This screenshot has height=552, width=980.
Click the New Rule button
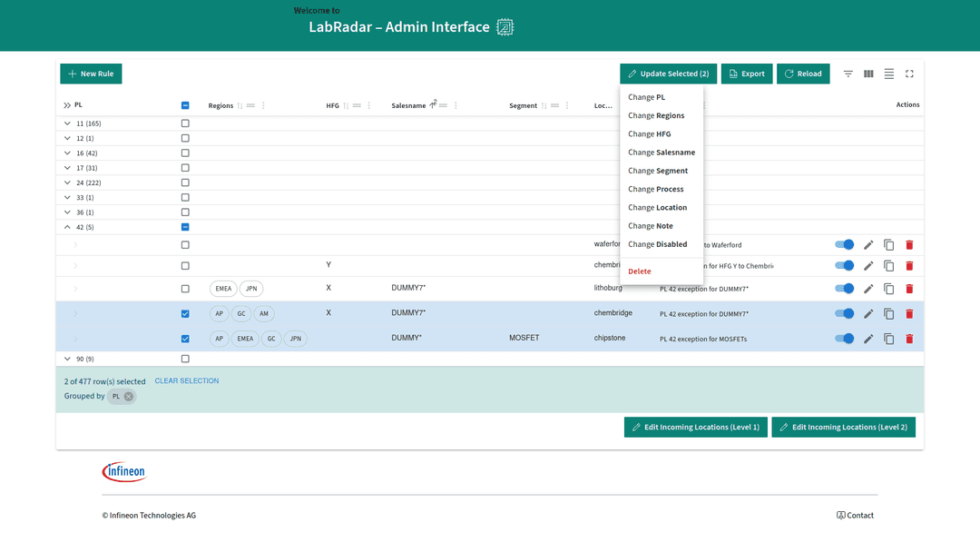pyautogui.click(x=92, y=74)
